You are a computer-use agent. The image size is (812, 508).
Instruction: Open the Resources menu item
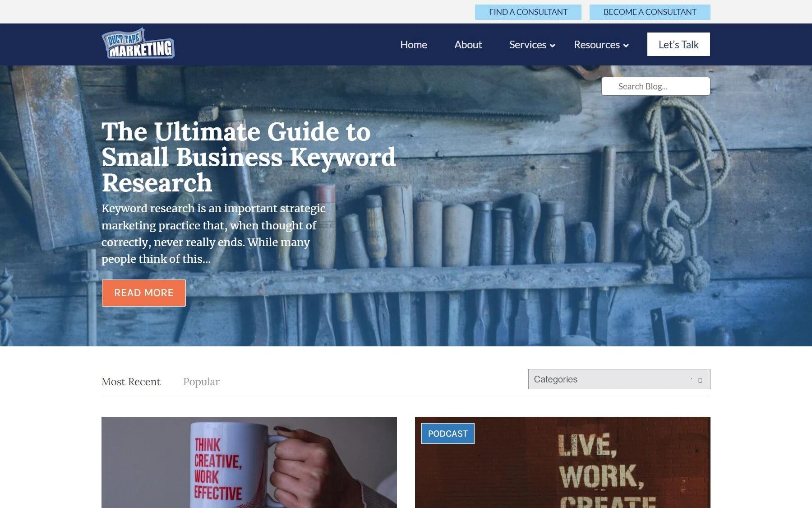pyautogui.click(x=596, y=45)
